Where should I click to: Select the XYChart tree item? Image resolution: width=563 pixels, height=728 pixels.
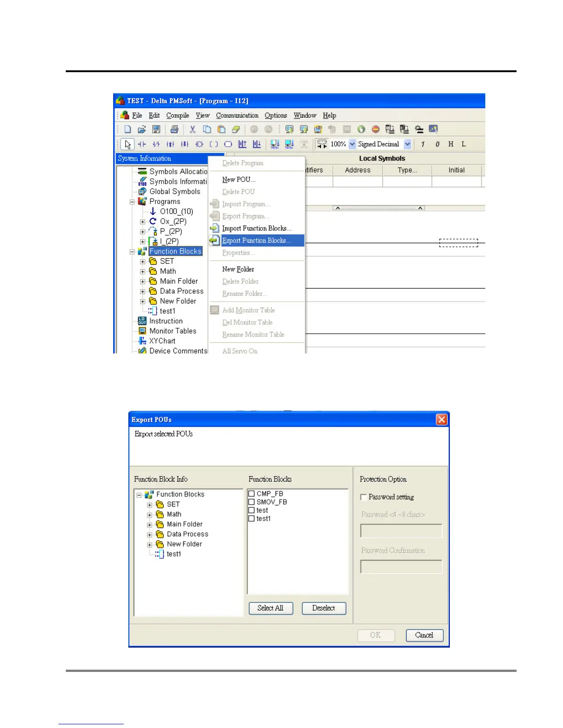click(162, 341)
